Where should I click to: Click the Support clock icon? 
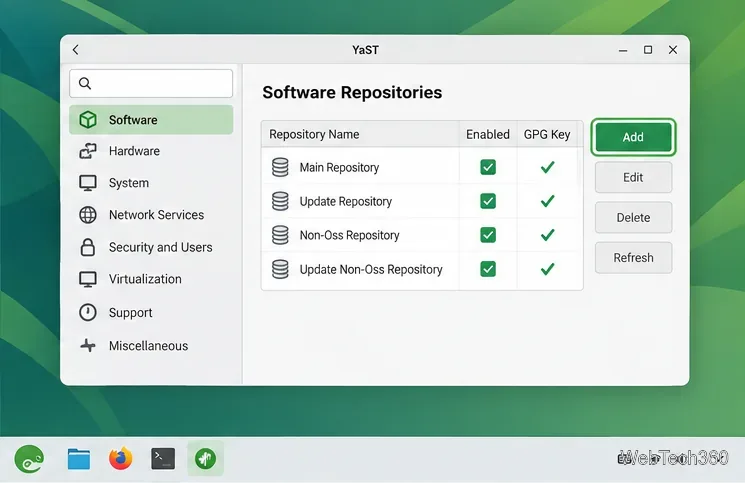pyautogui.click(x=88, y=313)
